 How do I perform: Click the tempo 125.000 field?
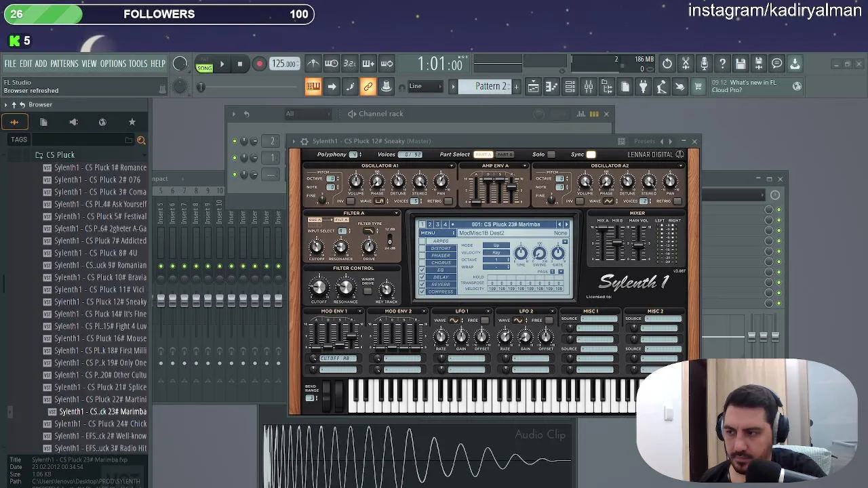(284, 64)
